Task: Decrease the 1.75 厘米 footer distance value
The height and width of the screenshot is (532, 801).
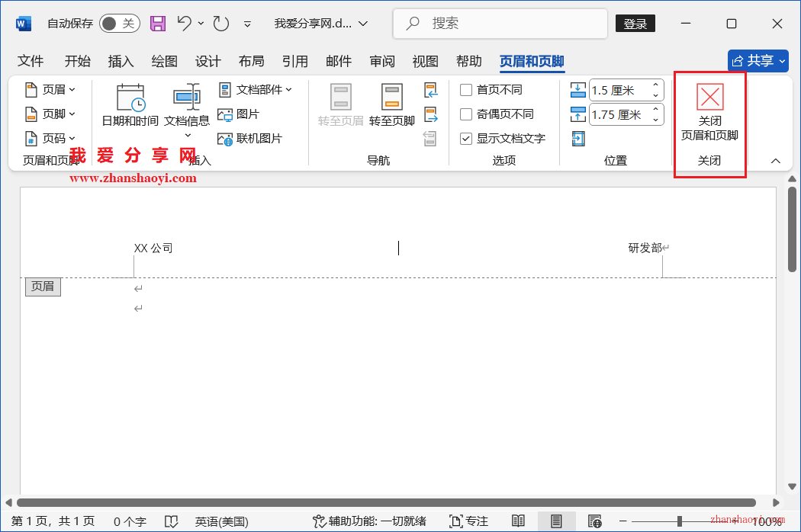Action: tap(655, 120)
